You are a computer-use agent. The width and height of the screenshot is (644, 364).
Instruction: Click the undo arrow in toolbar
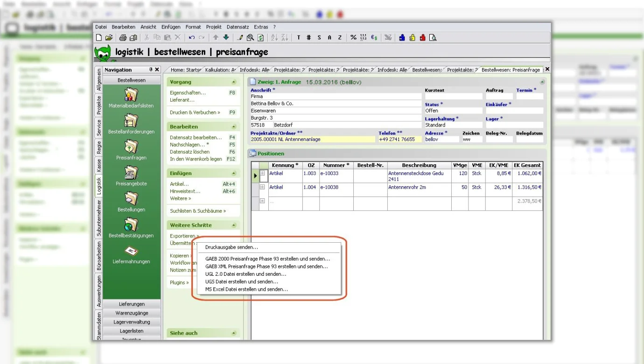point(191,38)
